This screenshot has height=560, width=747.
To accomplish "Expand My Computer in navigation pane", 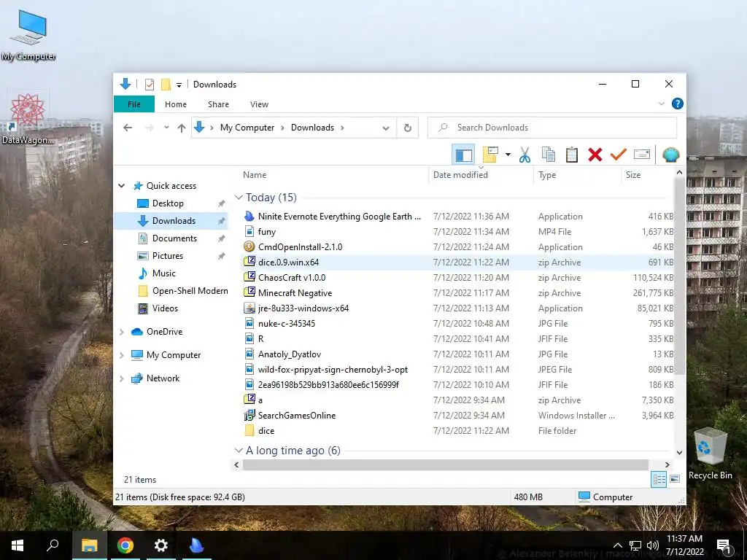I will pyautogui.click(x=122, y=355).
